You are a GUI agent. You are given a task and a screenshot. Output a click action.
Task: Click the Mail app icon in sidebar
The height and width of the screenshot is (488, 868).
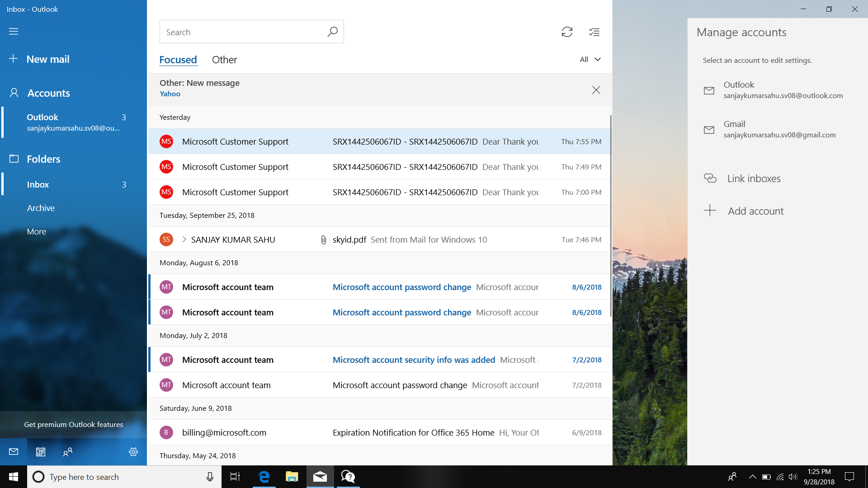coord(13,451)
